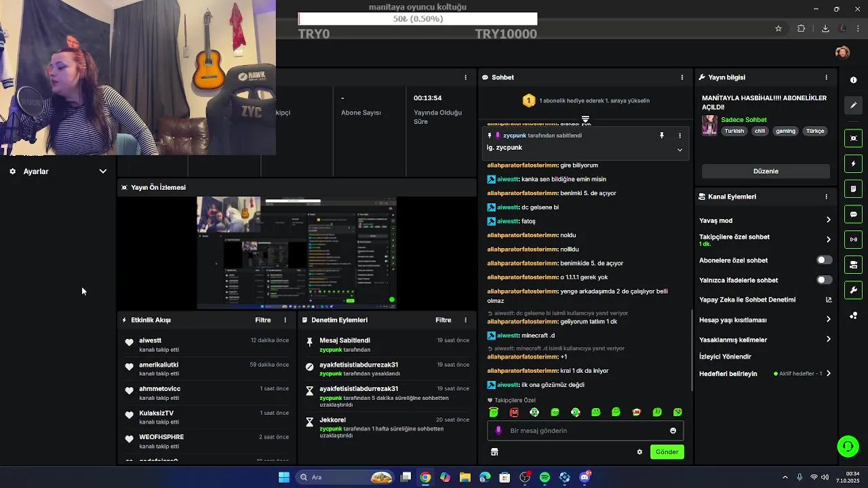Open Kanal Eylemleri panel three-dot menu
The image size is (868, 488).
click(x=826, y=197)
